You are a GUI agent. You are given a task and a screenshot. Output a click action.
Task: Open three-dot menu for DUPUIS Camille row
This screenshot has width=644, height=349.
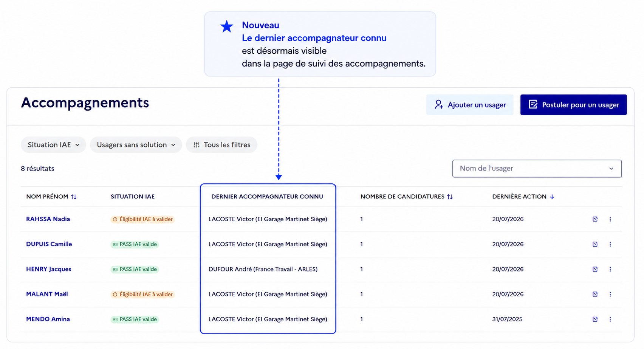point(610,244)
